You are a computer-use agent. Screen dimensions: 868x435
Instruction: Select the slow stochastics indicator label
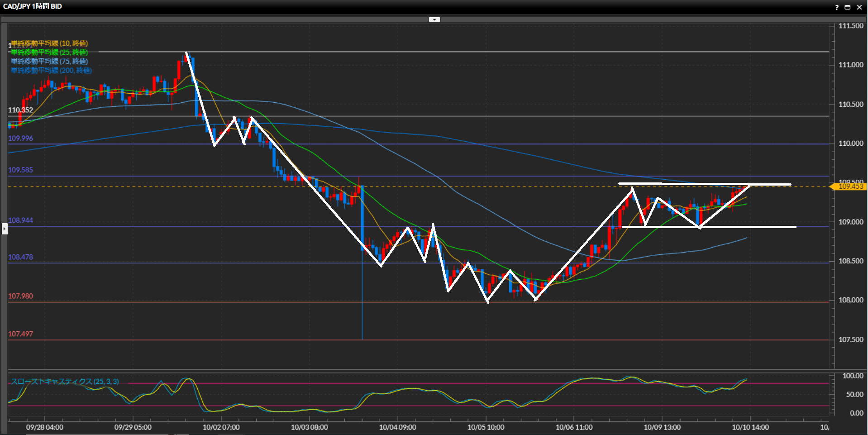click(65, 382)
